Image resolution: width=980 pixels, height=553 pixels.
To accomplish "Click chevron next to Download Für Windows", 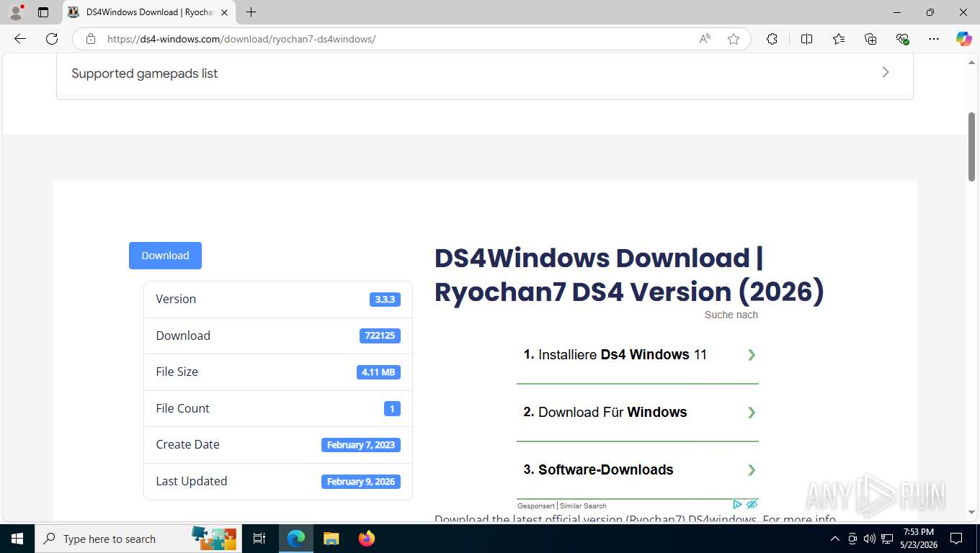I will point(751,412).
